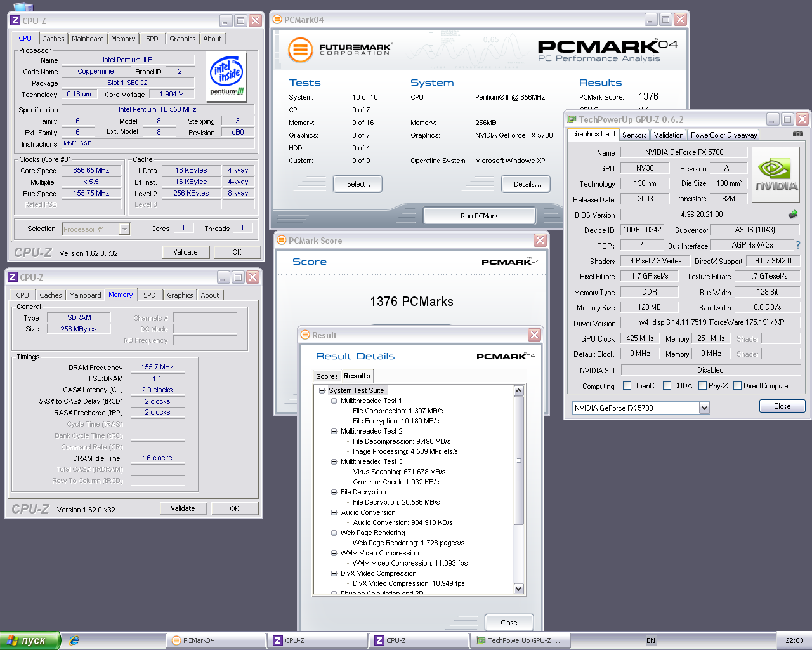Screen dimensions: 812x650
Task: Enable the PhysX checkbox
Action: [x=702, y=385]
